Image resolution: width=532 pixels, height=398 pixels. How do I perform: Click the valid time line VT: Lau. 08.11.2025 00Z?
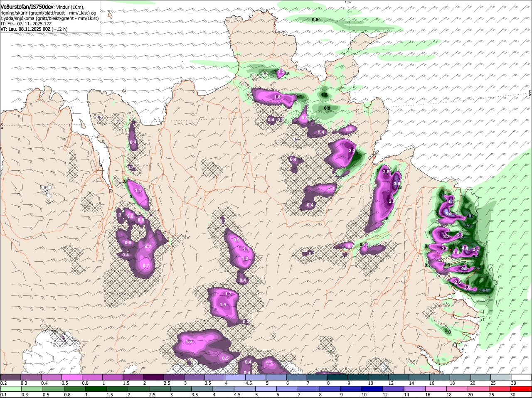(26, 29)
